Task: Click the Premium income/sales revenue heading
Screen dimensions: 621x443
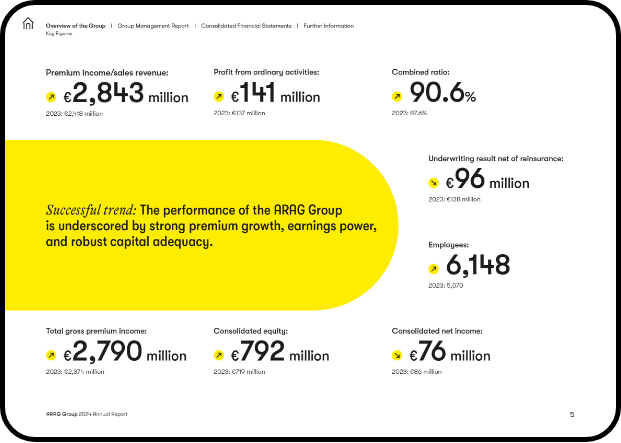Action: pyautogui.click(x=107, y=73)
